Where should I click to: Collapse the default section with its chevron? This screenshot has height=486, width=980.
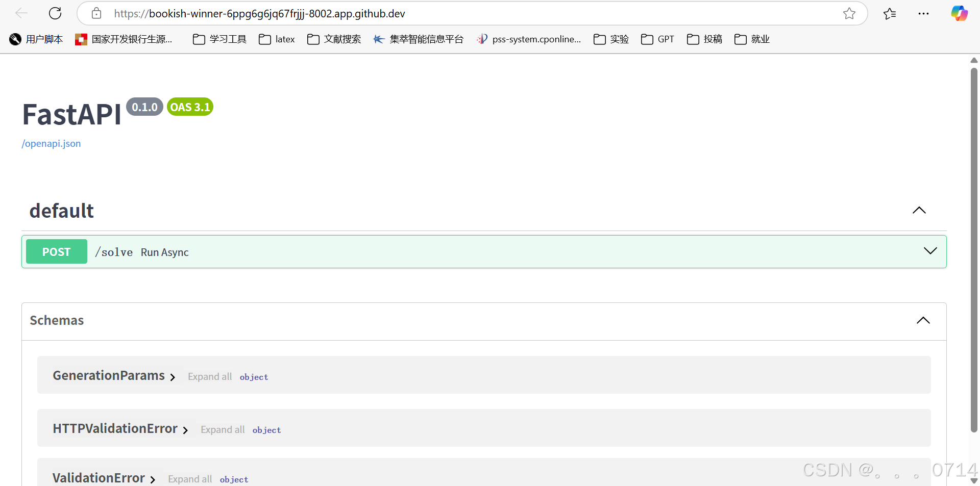click(x=919, y=210)
